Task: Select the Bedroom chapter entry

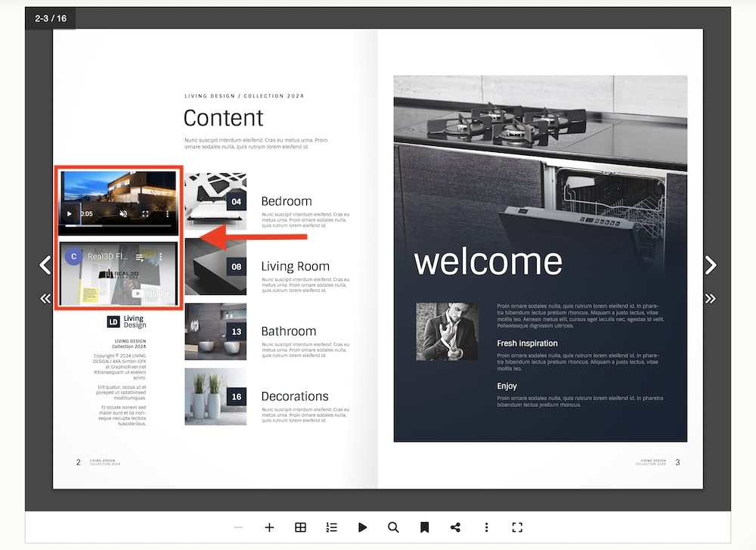Action: tap(287, 201)
